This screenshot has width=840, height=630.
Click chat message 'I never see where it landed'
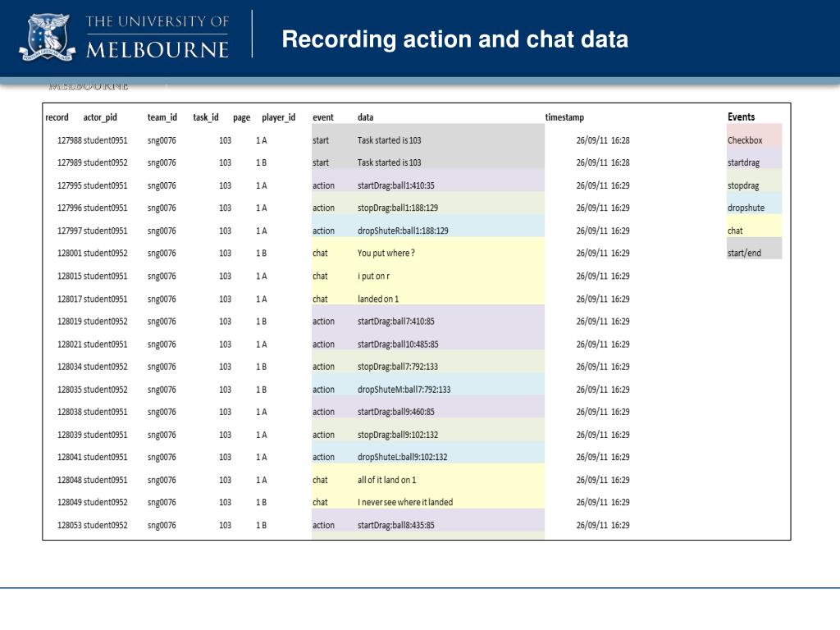pos(405,503)
